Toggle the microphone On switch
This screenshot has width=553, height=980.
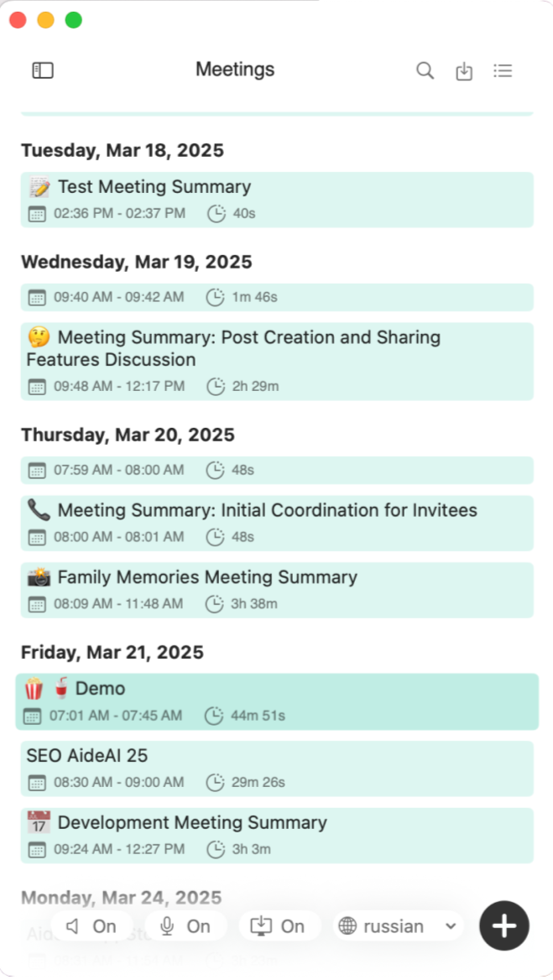click(185, 926)
